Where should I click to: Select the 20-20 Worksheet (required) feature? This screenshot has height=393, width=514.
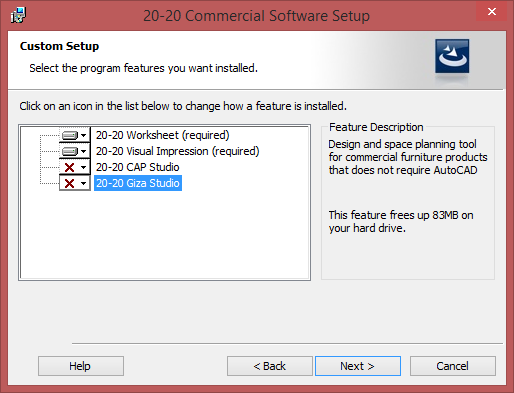[163, 135]
